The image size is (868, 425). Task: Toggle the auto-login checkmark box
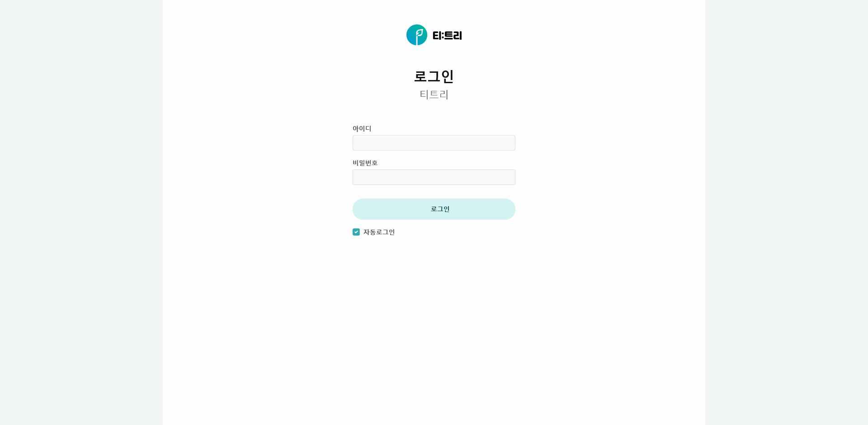point(356,232)
